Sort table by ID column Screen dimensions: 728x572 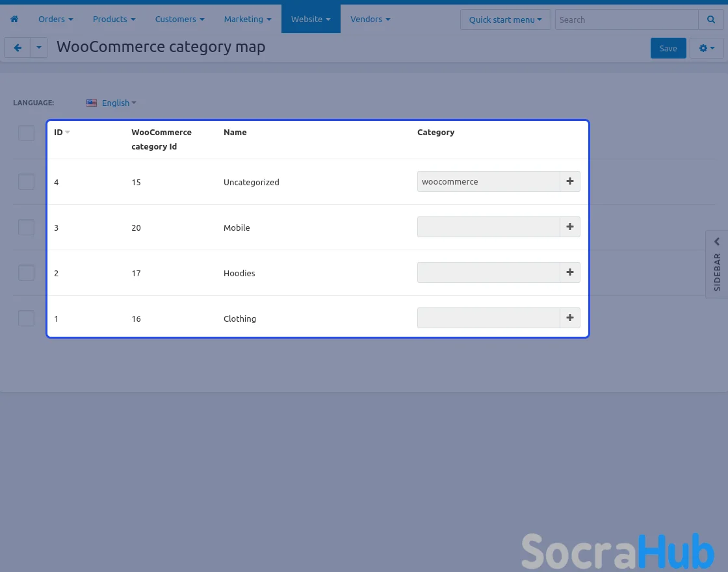point(60,133)
